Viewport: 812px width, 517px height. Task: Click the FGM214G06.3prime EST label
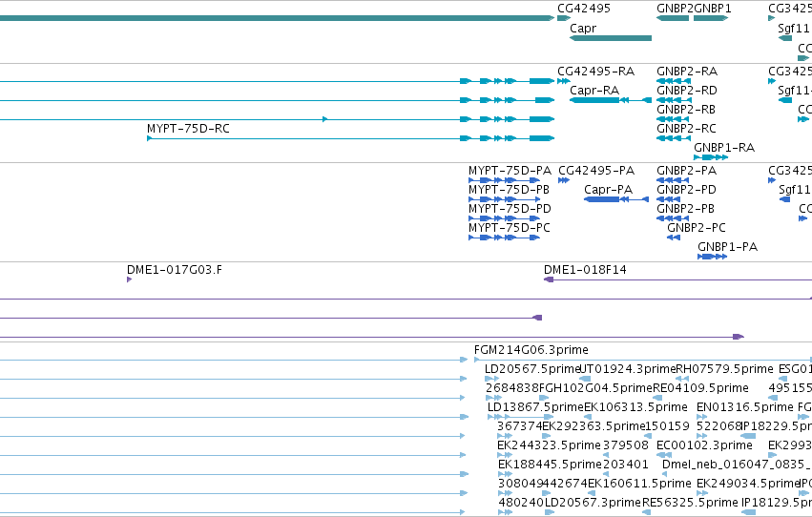pyautogui.click(x=531, y=350)
